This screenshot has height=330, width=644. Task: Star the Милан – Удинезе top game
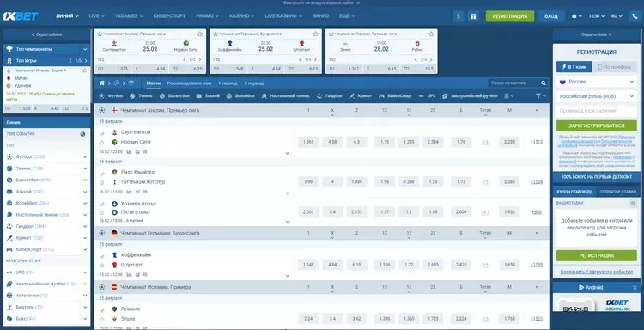85,70
